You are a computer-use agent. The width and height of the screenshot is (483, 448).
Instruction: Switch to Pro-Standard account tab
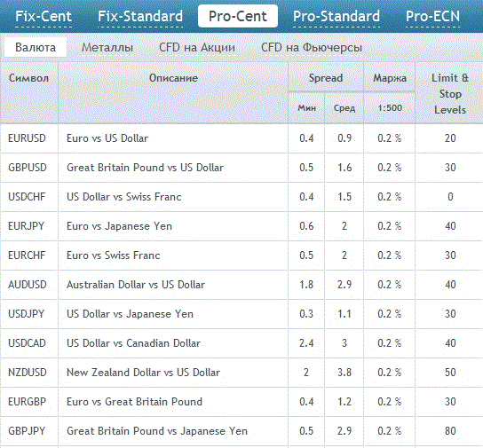[x=337, y=16]
